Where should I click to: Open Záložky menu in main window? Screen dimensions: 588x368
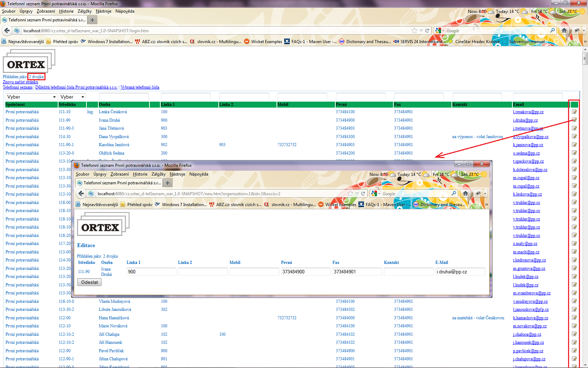(84, 11)
